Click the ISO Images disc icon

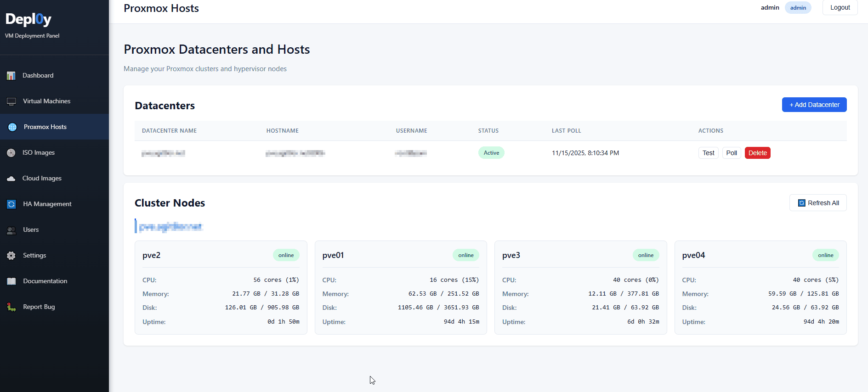[x=11, y=153]
